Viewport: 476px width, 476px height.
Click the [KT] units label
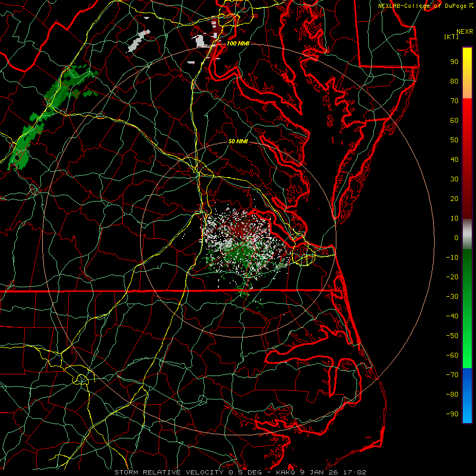point(452,36)
